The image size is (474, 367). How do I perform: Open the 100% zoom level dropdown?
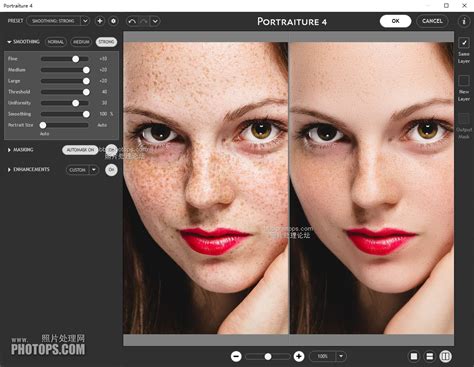point(341,356)
